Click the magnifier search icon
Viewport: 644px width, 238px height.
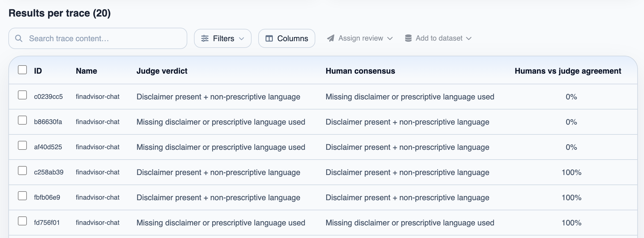19,38
